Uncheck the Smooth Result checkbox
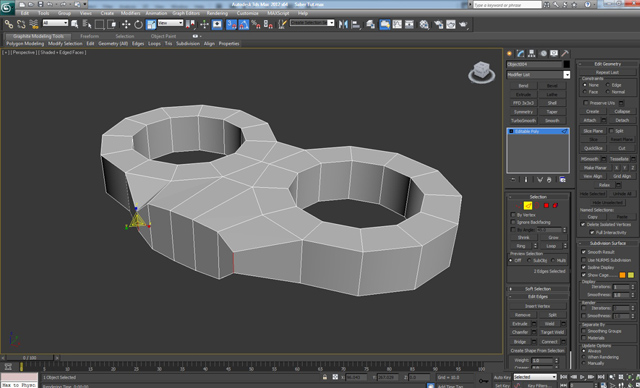The image size is (640, 388). 584,252
